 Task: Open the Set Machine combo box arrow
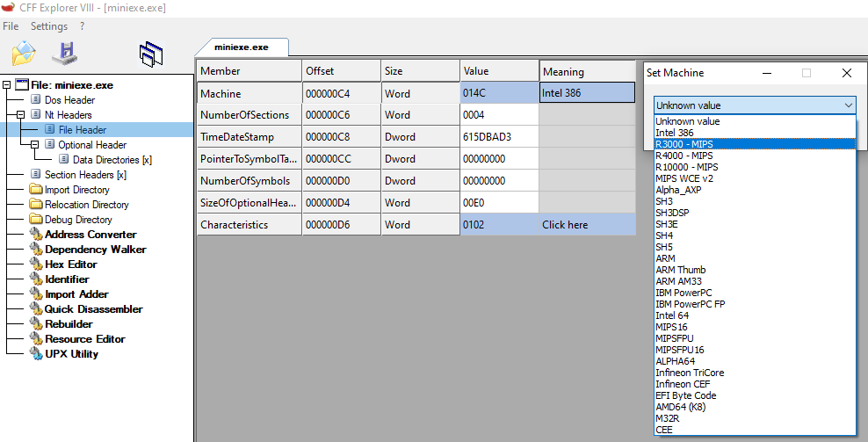click(x=847, y=105)
